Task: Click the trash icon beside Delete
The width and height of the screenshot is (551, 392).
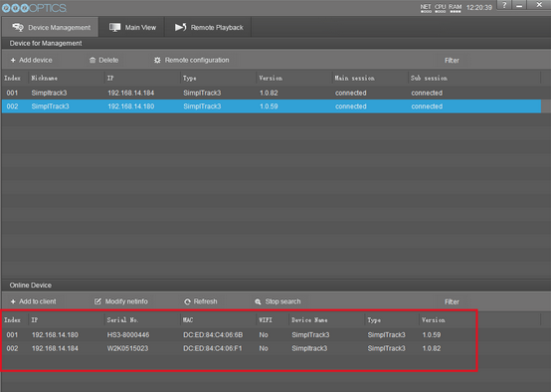Action: (x=92, y=60)
